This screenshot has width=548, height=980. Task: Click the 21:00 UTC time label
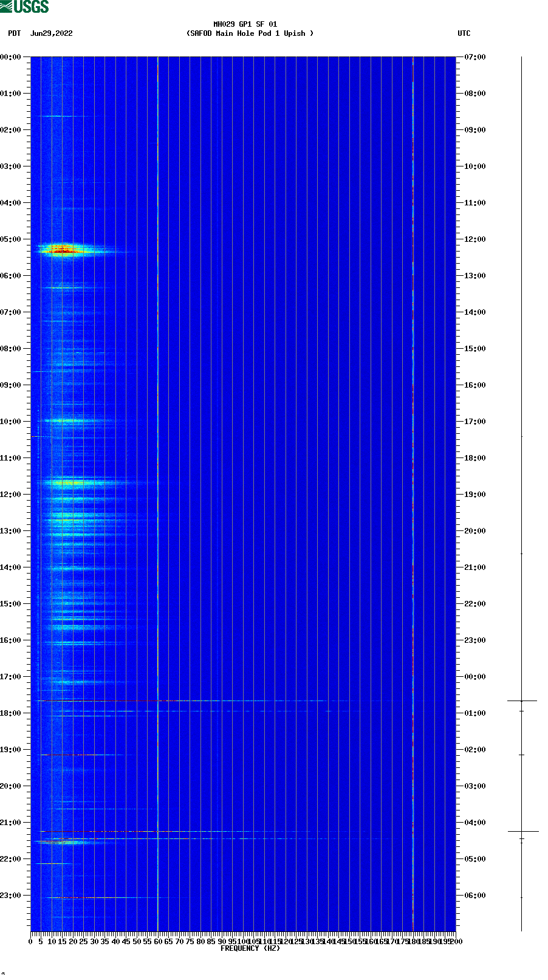474,567
